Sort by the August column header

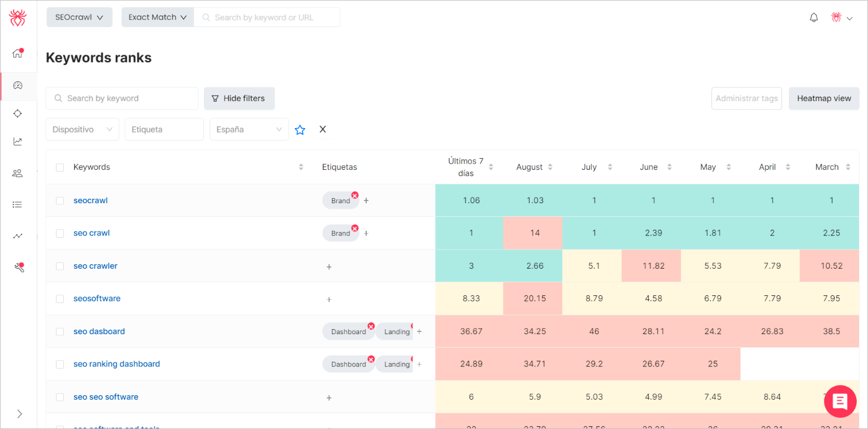pyautogui.click(x=534, y=167)
